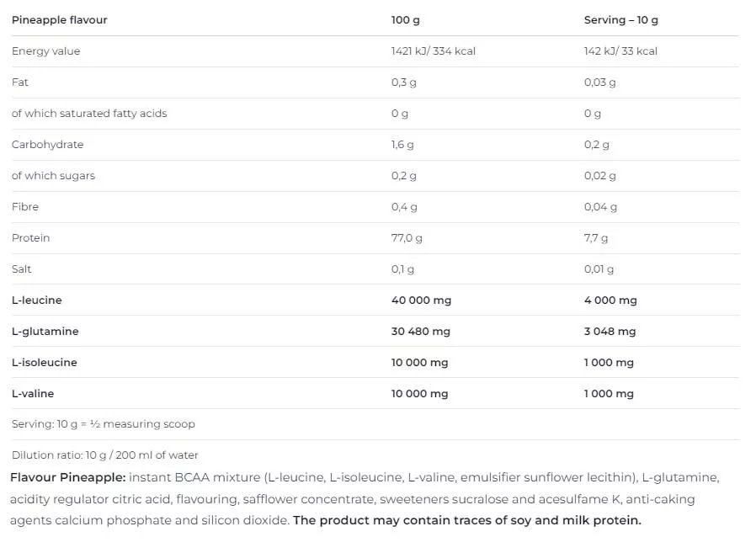Click the '142 kJ/ 33 kcal' serving value
756x553 pixels.
coord(620,51)
